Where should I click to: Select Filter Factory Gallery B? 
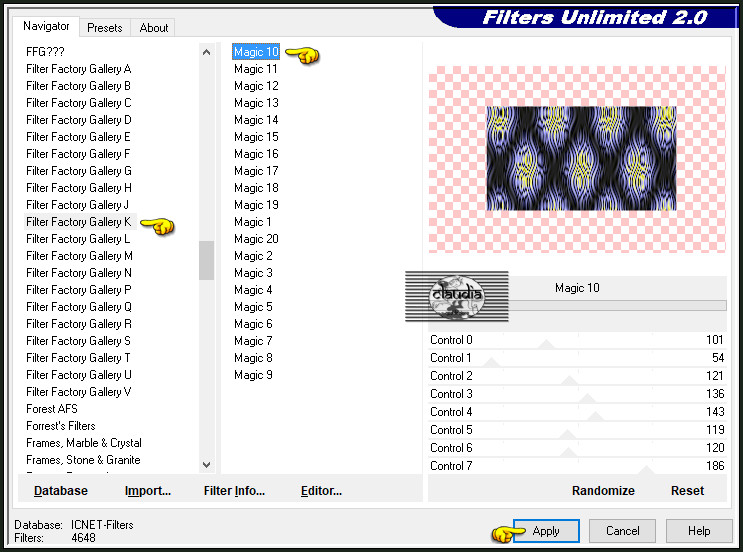click(x=79, y=86)
